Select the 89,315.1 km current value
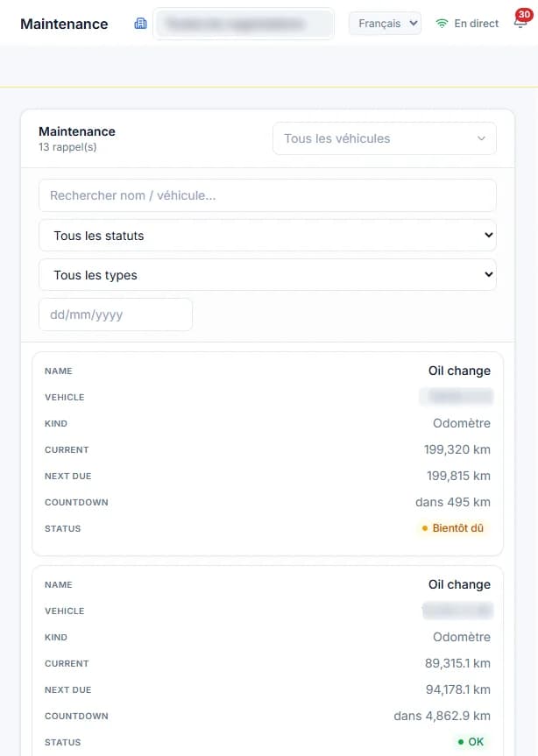Image resolution: width=538 pixels, height=756 pixels. (x=457, y=663)
